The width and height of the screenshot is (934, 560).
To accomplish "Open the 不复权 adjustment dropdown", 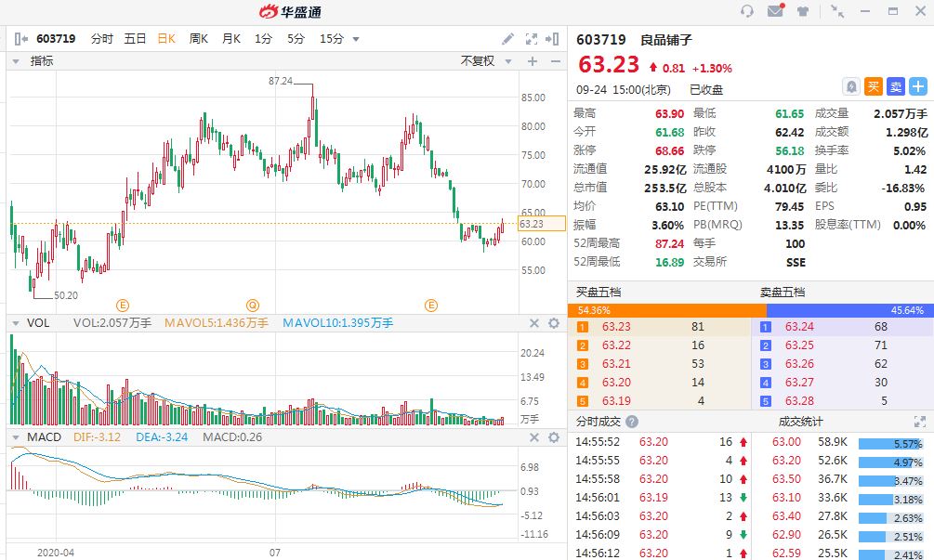I will (484, 61).
